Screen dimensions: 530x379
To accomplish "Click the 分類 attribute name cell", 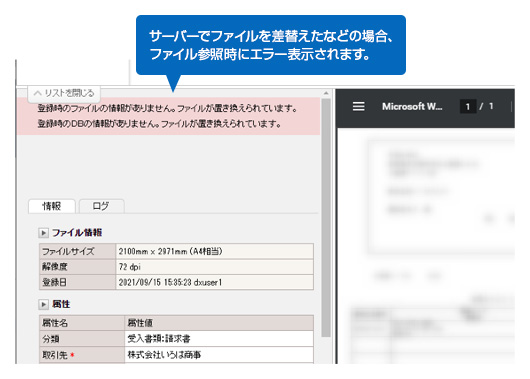I will [82, 338].
